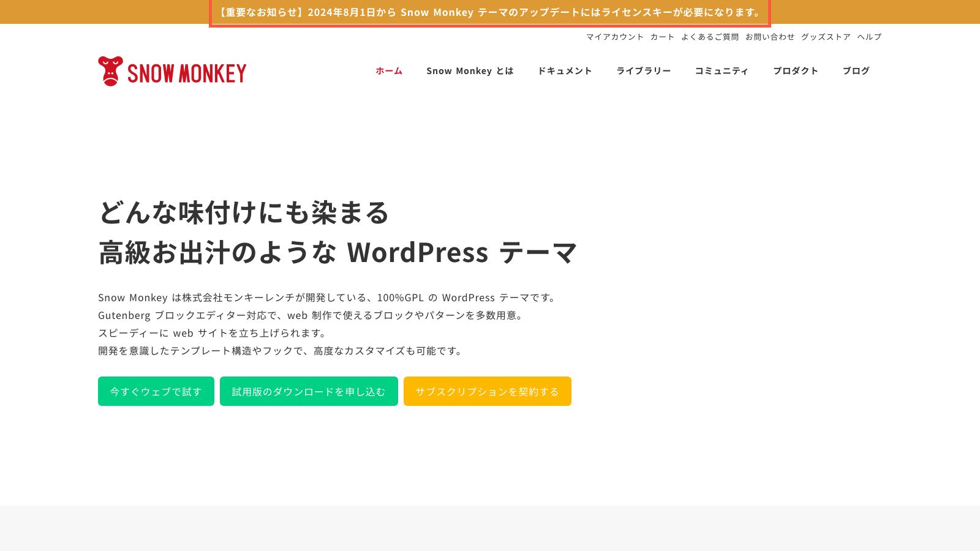Click the スピーディーに web サイト sentence

point(214,333)
